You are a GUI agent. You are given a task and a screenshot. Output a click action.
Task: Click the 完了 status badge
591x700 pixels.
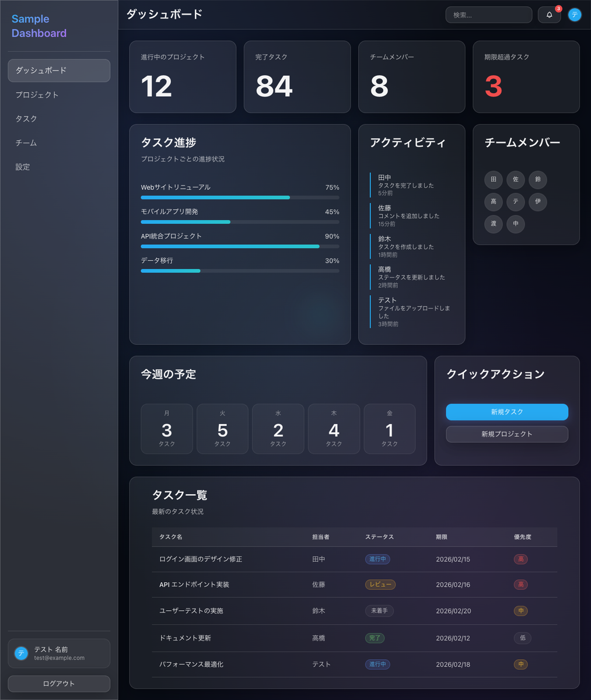[x=375, y=638]
